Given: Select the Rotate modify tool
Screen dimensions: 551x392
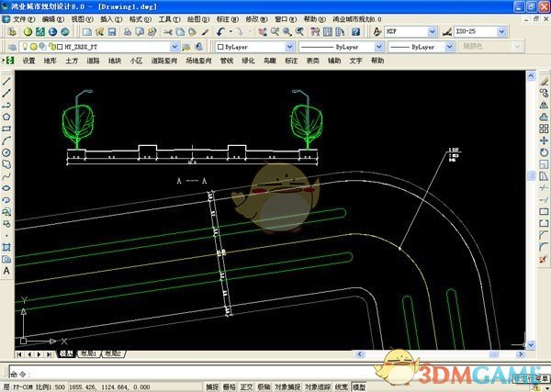Looking at the screenshot, I should [x=544, y=152].
